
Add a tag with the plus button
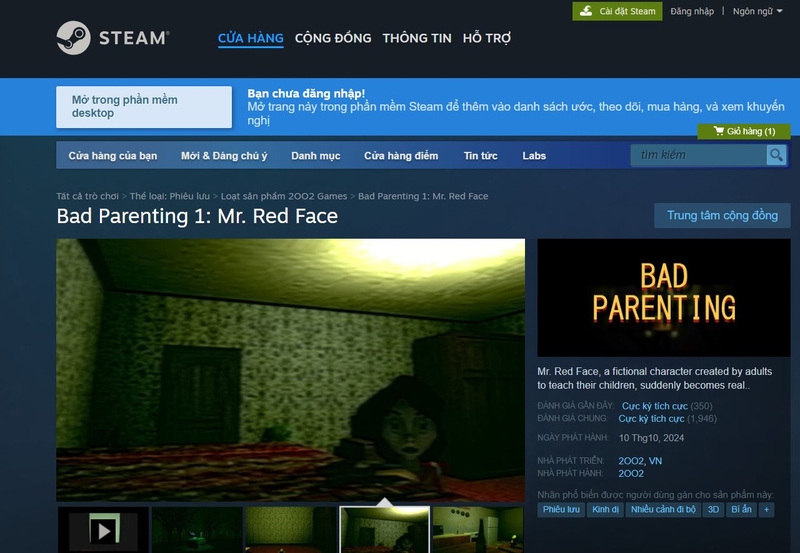pyautogui.click(x=766, y=509)
